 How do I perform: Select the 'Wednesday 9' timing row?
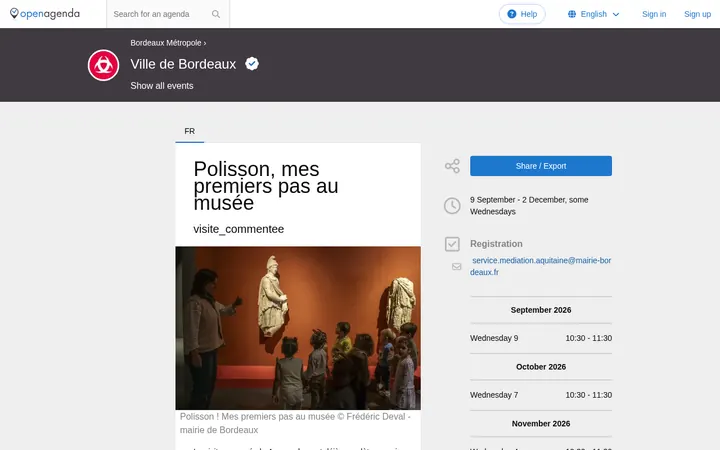(540, 338)
